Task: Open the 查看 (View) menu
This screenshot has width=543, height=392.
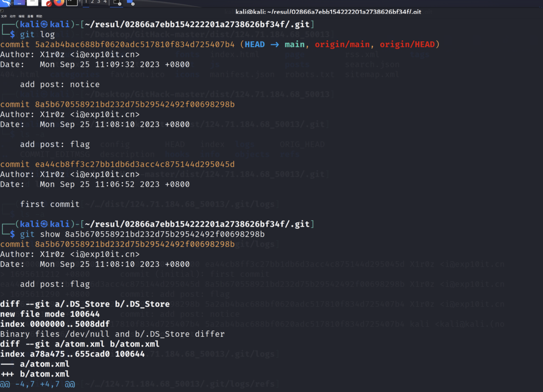Action: click(30, 16)
